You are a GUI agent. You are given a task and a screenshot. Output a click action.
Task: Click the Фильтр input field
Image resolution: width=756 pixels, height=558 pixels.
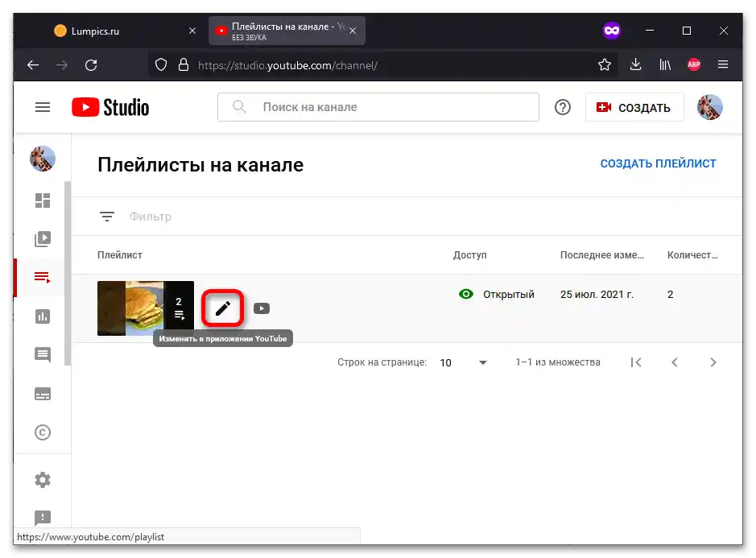pos(151,217)
